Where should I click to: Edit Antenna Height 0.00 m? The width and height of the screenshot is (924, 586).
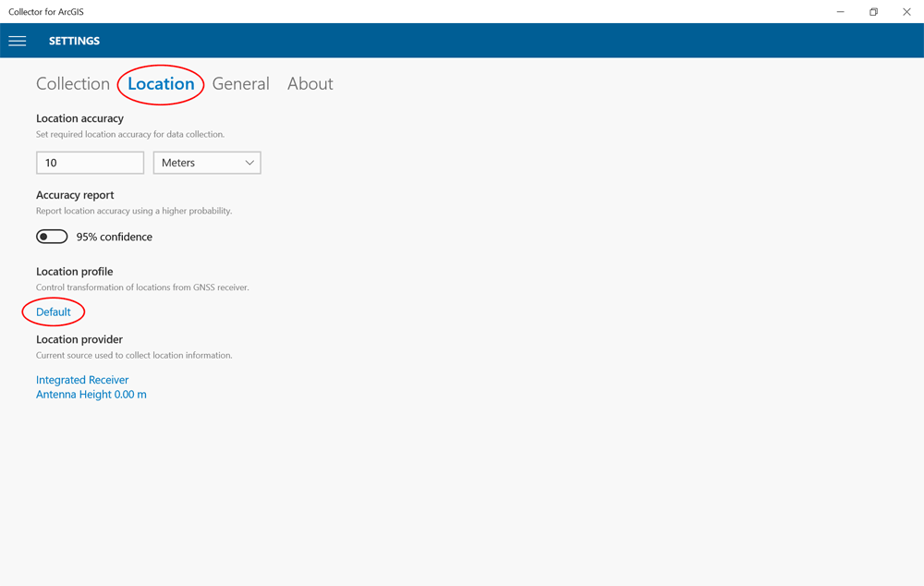coord(91,395)
